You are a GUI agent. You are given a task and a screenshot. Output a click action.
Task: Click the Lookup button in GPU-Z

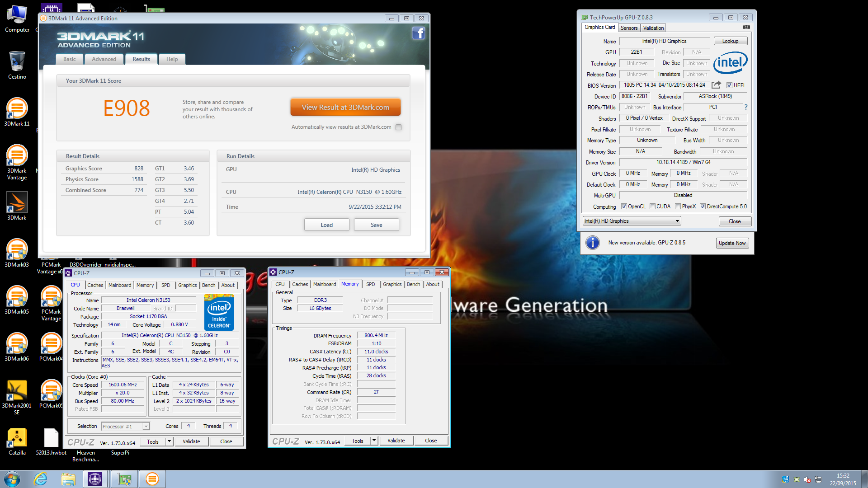pos(730,41)
